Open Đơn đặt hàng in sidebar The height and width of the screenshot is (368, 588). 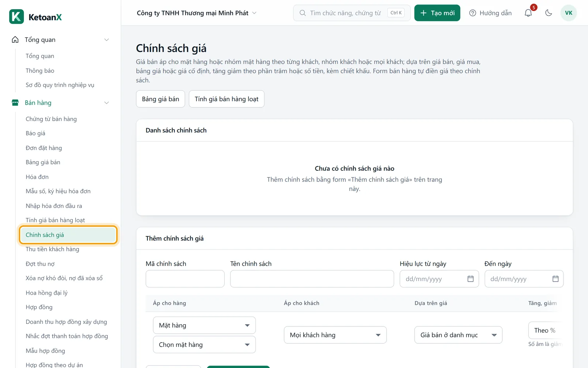[x=44, y=148]
